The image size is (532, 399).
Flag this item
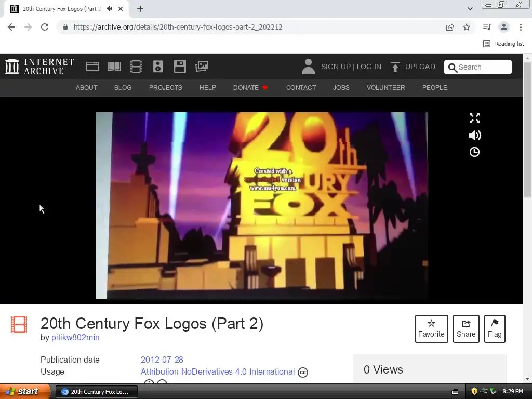tap(495, 329)
